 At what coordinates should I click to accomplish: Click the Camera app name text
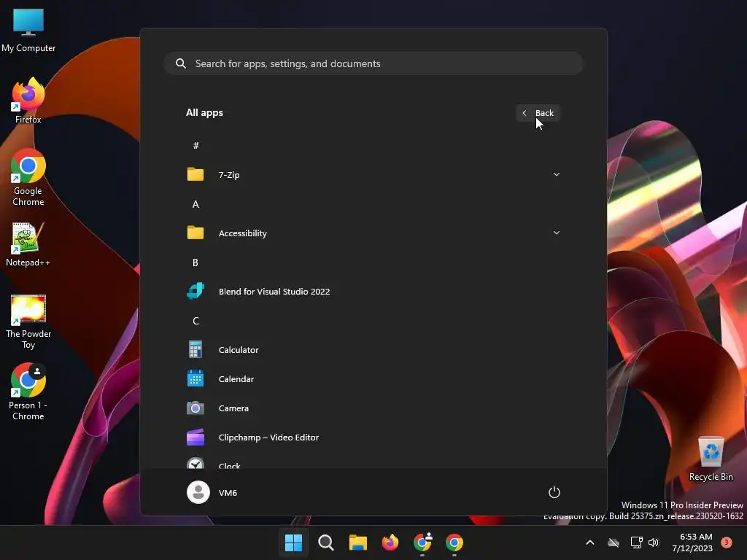(x=233, y=408)
